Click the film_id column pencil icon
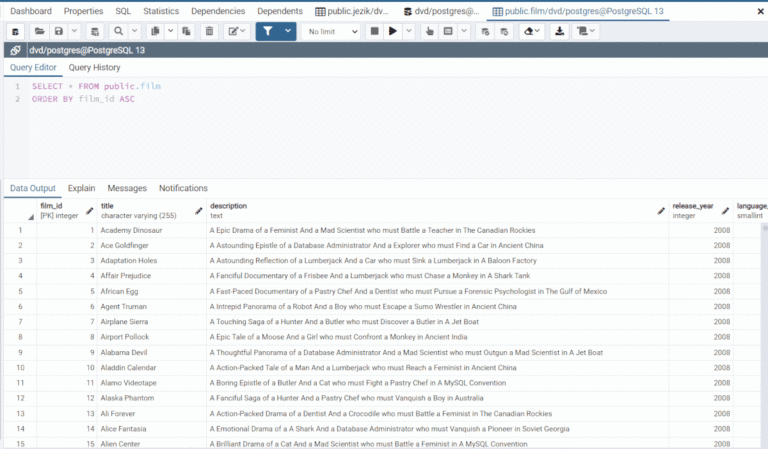The height and width of the screenshot is (449, 768). pyautogui.click(x=89, y=211)
